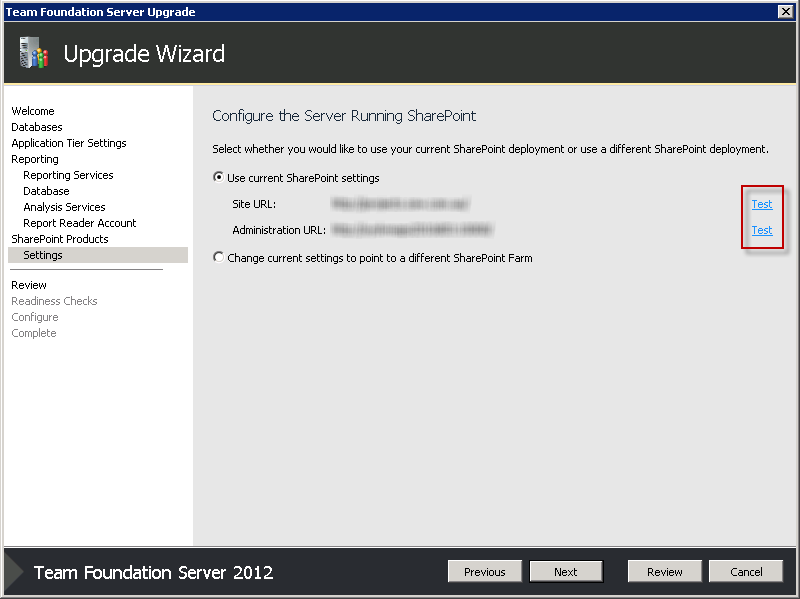The height and width of the screenshot is (599, 800).
Task: Click the Review button at bottom
Action: (665, 571)
